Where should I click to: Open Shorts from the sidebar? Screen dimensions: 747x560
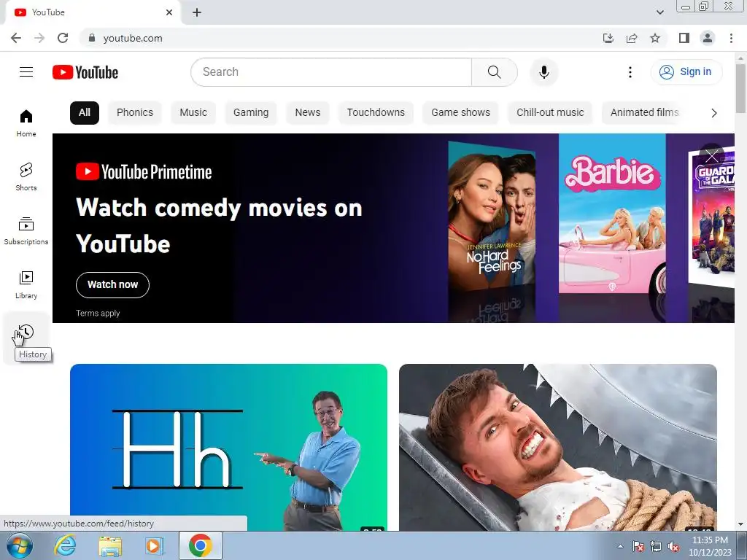click(26, 176)
